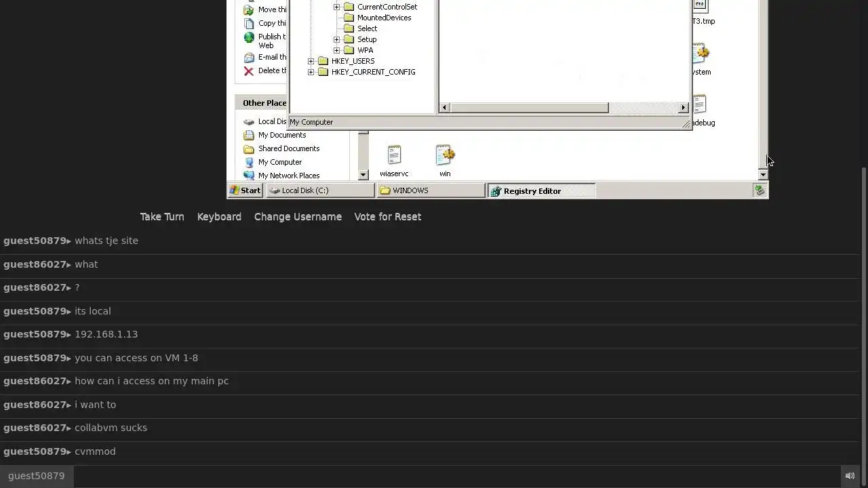This screenshot has height=488, width=868.
Task: Expand the HKEY_USERS hive
Action: pyautogui.click(x=311, y=61)
